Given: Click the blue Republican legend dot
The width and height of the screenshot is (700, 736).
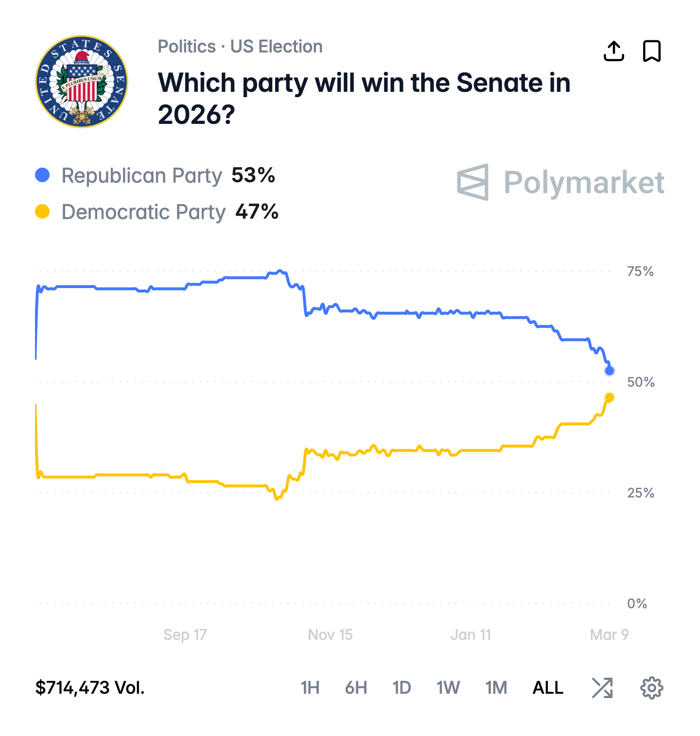Looking at the screenshot, I should click(43, 175).
